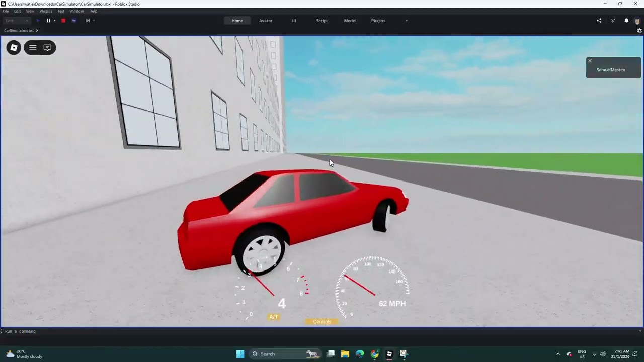Viewport: 644px width, 362px height.
Task: Expand the ribbon tabs overflow arrow
Action: pos(407,21)
